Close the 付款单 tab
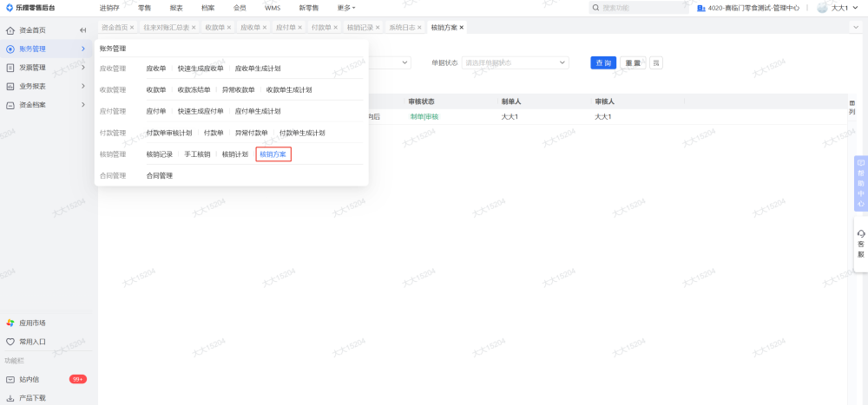Viewport: 868px width, 405px height. pyautogui.click(x=335, y=27)
